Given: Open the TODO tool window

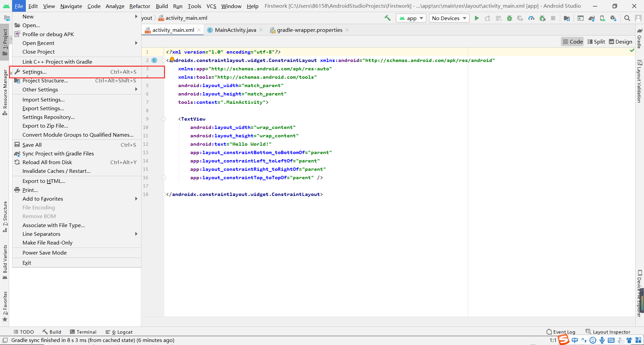Looking at the screenshot, I should tap(24, 332).
